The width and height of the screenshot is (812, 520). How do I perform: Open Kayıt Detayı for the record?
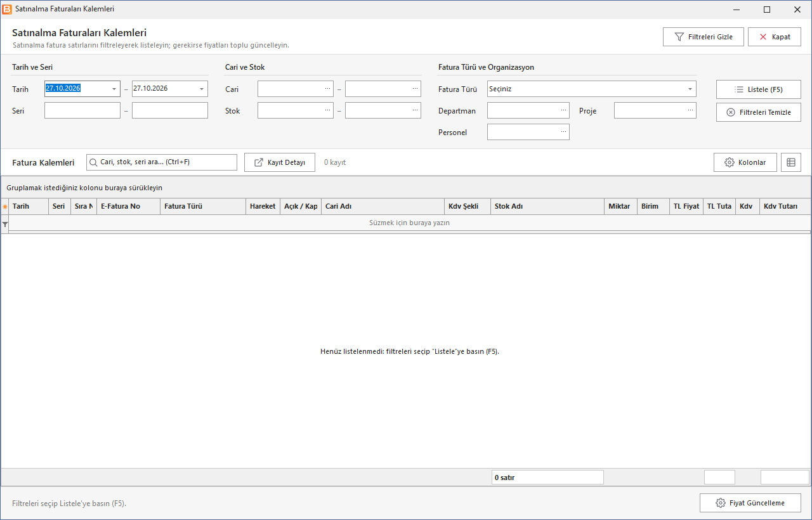point(280,162)
